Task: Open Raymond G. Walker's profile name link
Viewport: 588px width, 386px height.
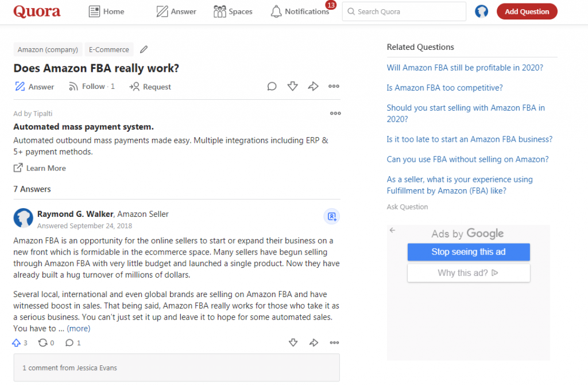Action: (x=75, y=214)
